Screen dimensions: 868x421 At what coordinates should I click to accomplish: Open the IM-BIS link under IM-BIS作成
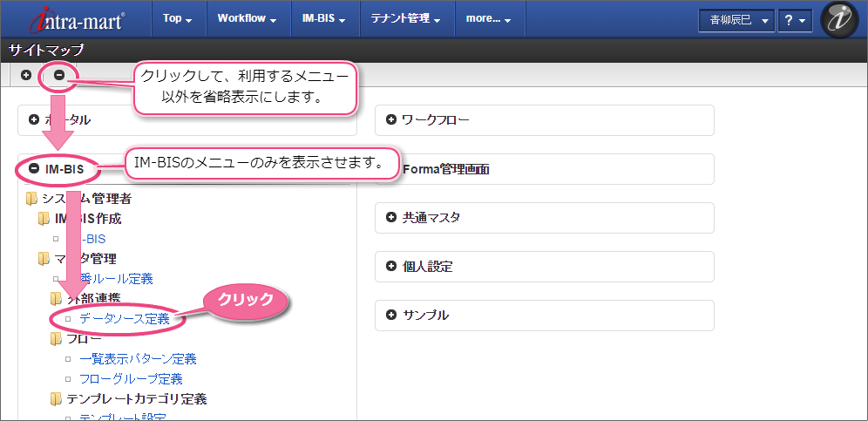[92, 240]
